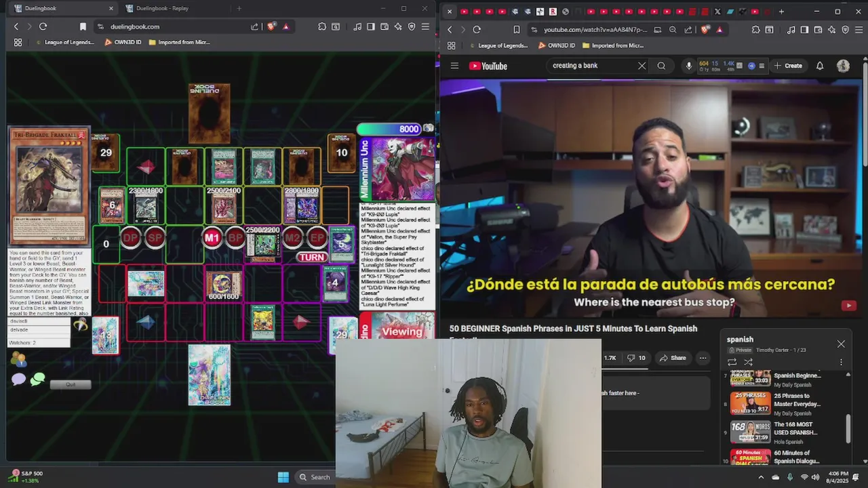
Task: Click the M2 phase button
Action: tap(292, 237)
